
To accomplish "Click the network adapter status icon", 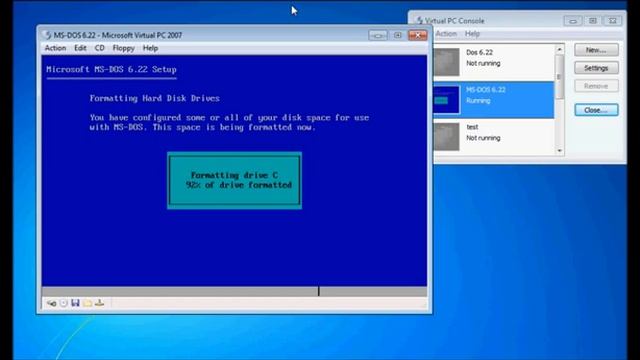I will (99, 303).
